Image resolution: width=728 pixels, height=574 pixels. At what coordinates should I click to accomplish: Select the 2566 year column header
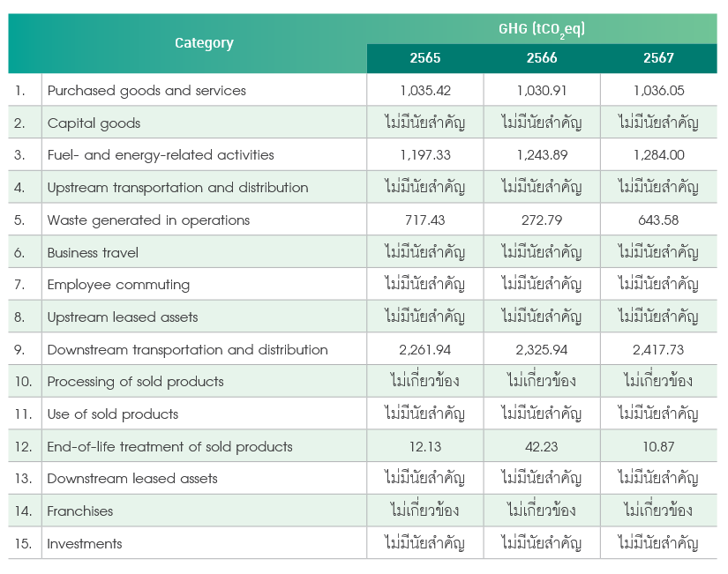point(542,58)
